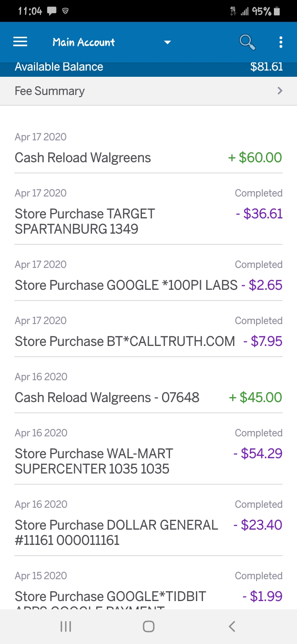Tap the Android home button

[148, 627]
